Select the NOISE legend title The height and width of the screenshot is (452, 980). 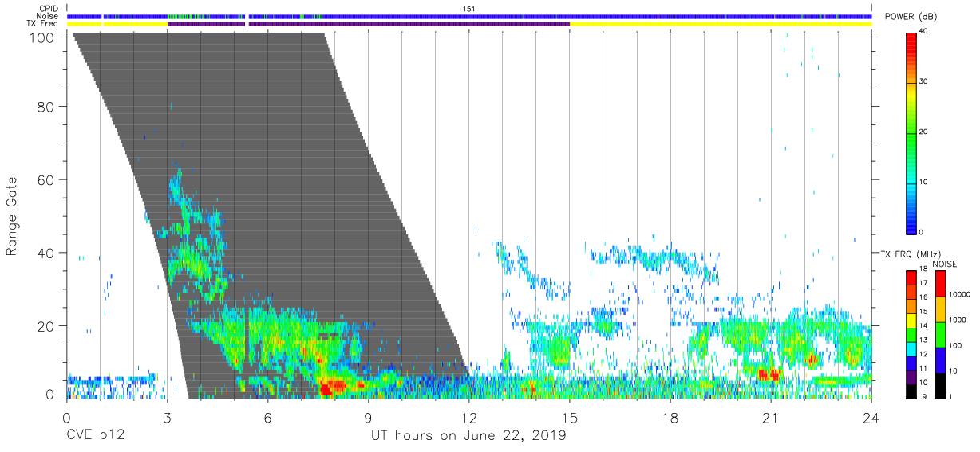(945, 264)
